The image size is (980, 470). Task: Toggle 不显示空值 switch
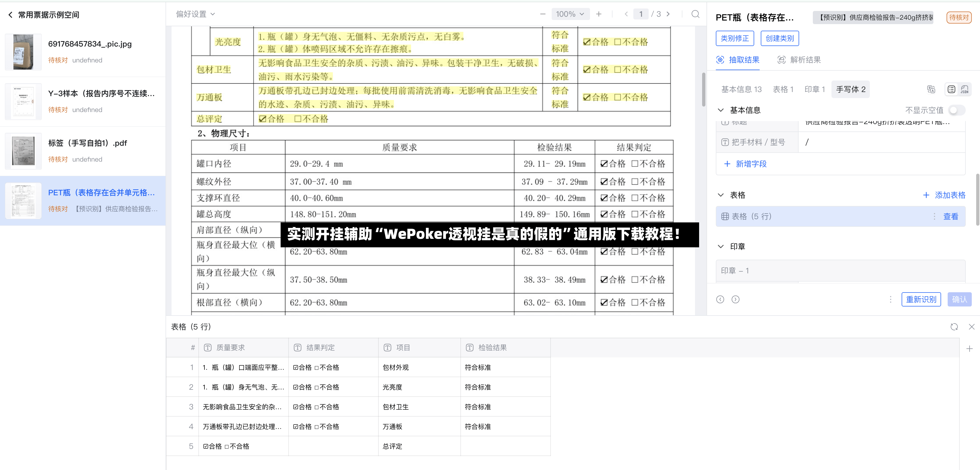pos(956,110)
